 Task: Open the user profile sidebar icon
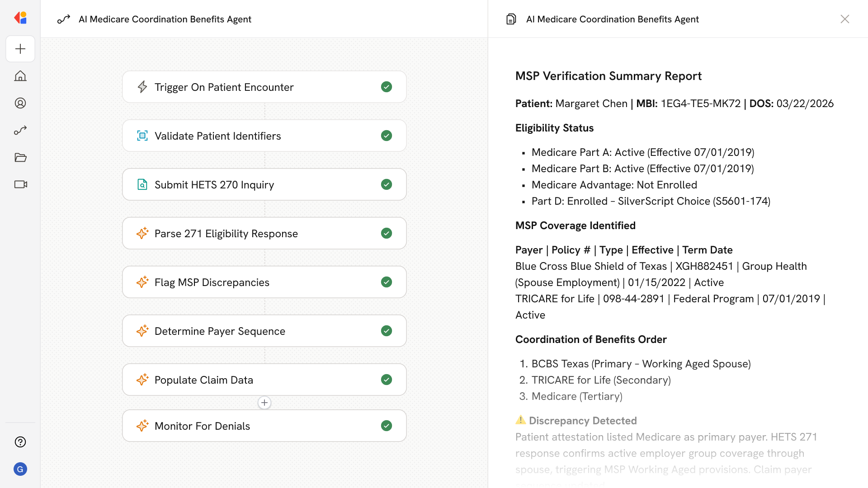(20, 103)
